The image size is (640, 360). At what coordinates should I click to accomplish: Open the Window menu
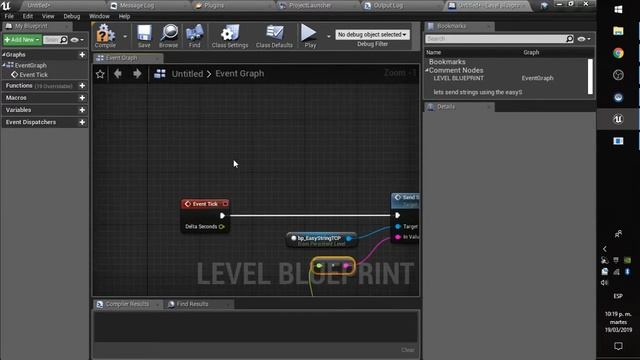coord(99,16)
